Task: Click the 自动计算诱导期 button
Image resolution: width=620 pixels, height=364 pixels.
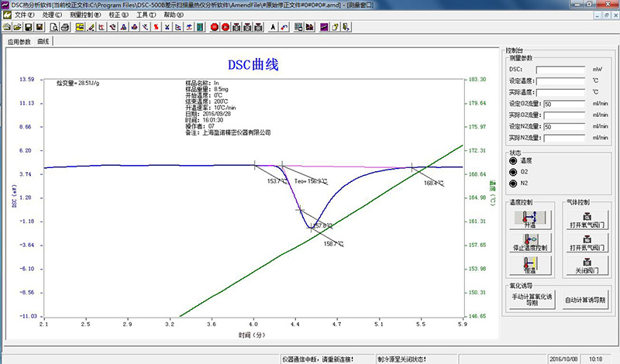Action: pyautogui.click(x=586, y=300)
